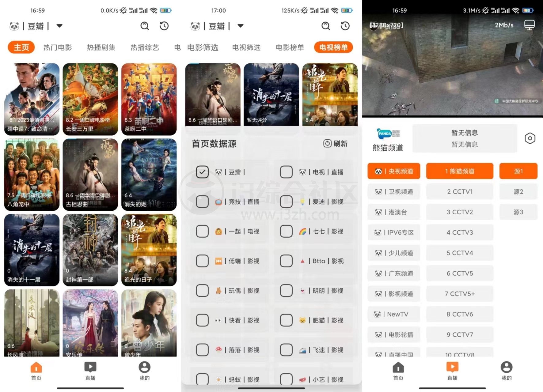543x392 pixels.
Task: Expand 豆瓣 source dropdown arrow in left screen
Action: 59,26
